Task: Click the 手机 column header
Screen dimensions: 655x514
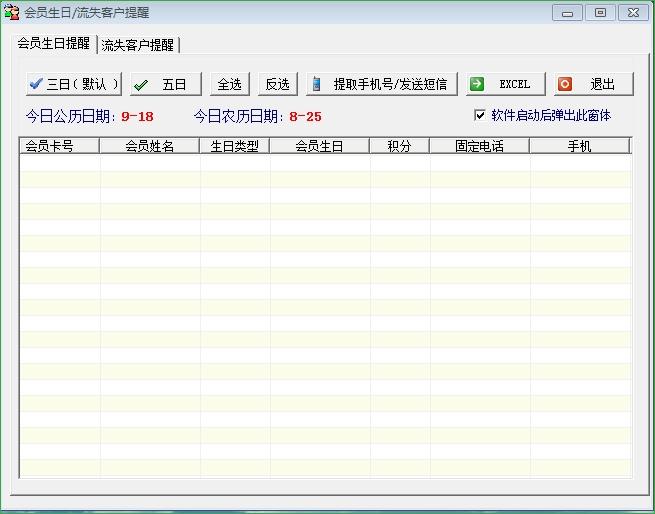Action: coord(579,146)
